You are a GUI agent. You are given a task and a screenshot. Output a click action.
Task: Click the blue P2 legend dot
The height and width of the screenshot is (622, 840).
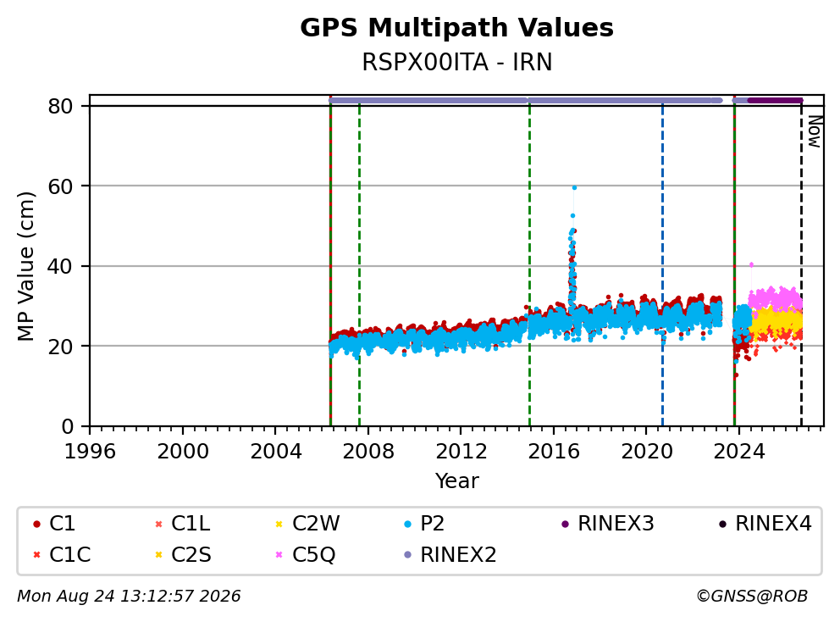407,524
